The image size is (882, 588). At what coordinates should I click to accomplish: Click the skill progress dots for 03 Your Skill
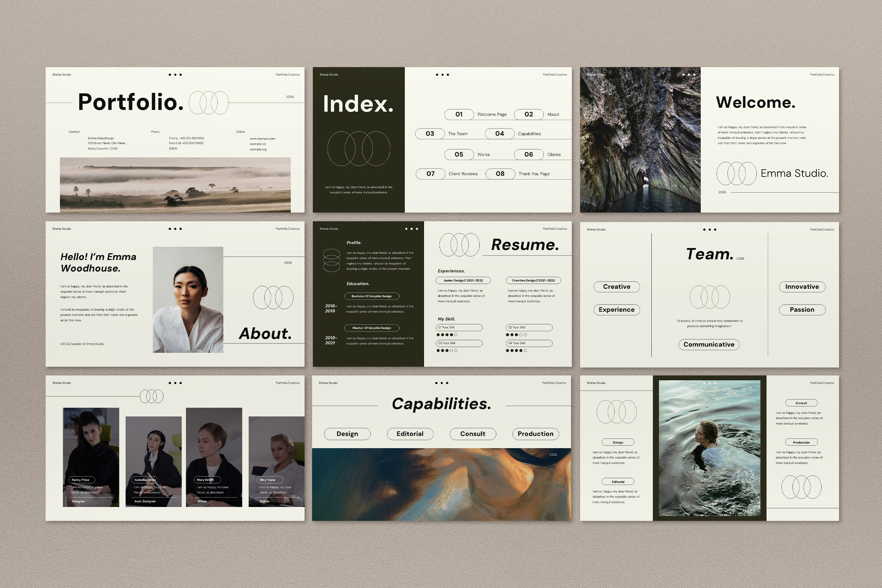[447, 351]
